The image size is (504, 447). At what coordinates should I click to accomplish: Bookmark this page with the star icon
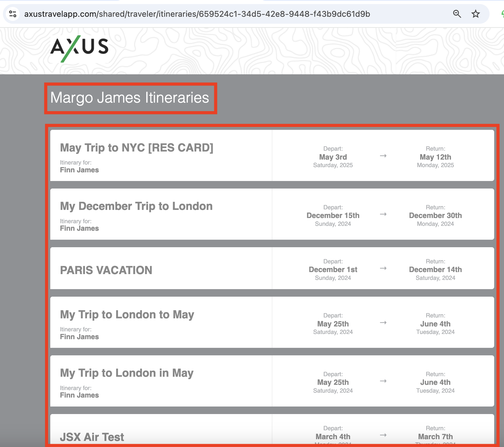[x=476, y=14]
